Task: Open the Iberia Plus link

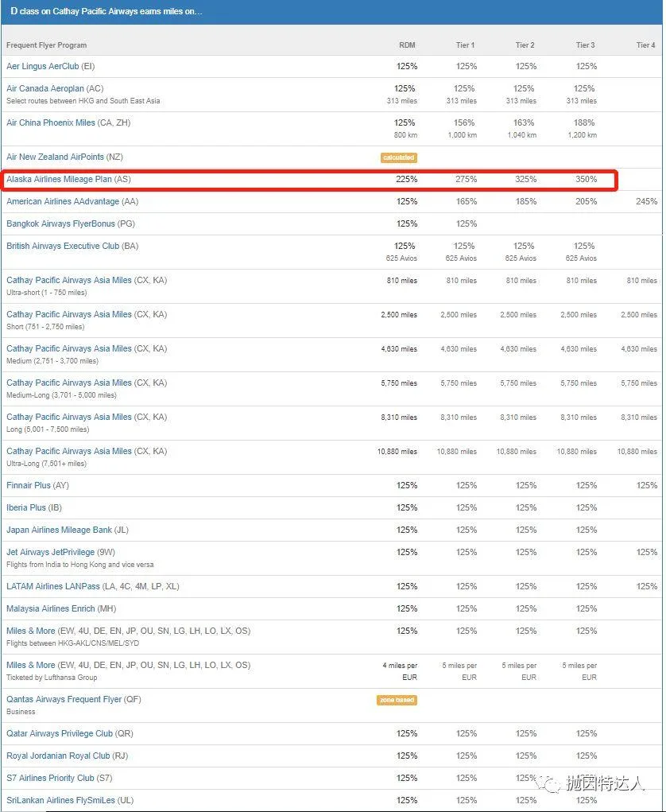Action: [x=26, y=507]
